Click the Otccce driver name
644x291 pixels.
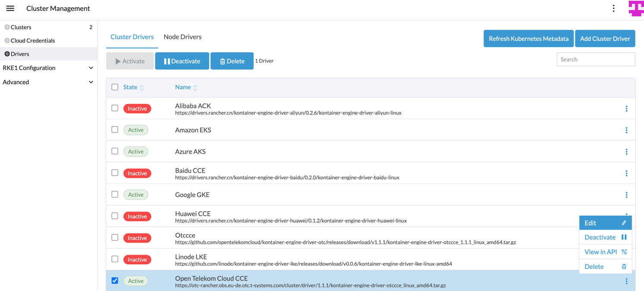185,235
